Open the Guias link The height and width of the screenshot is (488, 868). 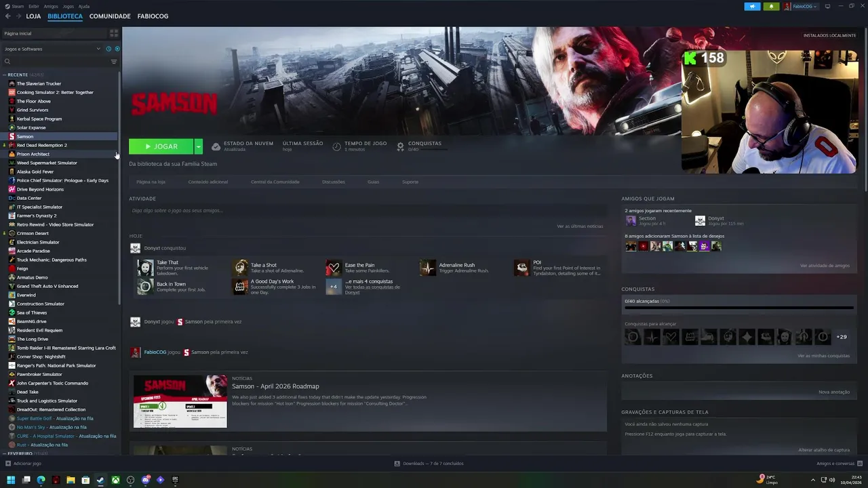click(x=373, y=182)
